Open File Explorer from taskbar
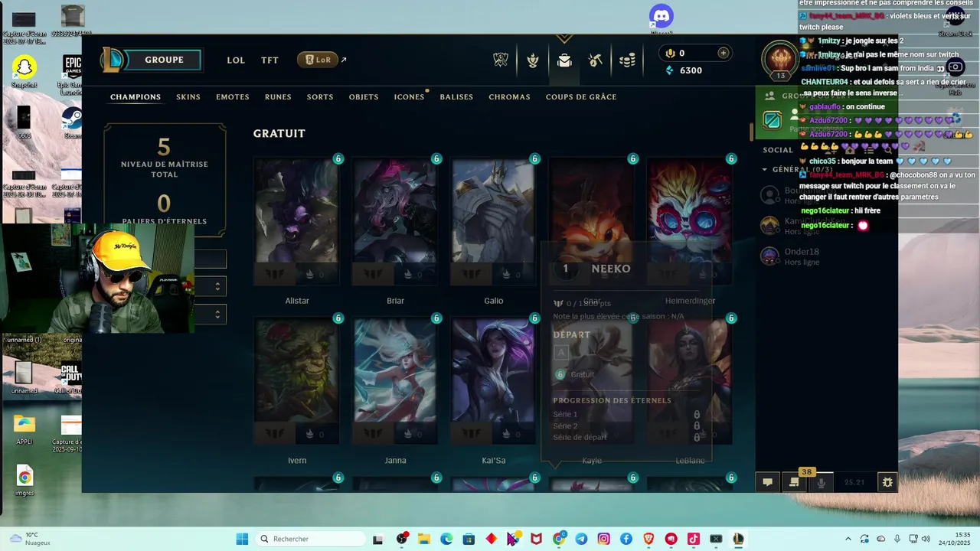This screenshot has width=980, height=551. pos(424,539)
